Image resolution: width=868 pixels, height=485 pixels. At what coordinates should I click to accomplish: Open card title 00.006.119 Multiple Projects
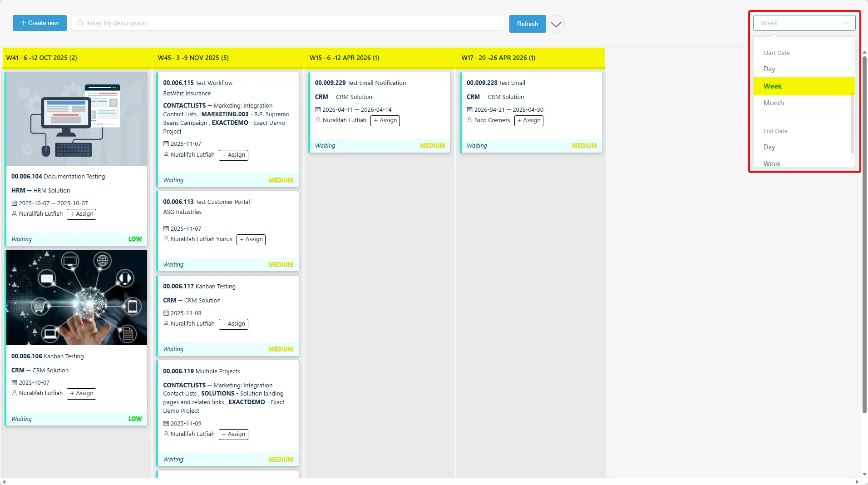pos(202,371)
